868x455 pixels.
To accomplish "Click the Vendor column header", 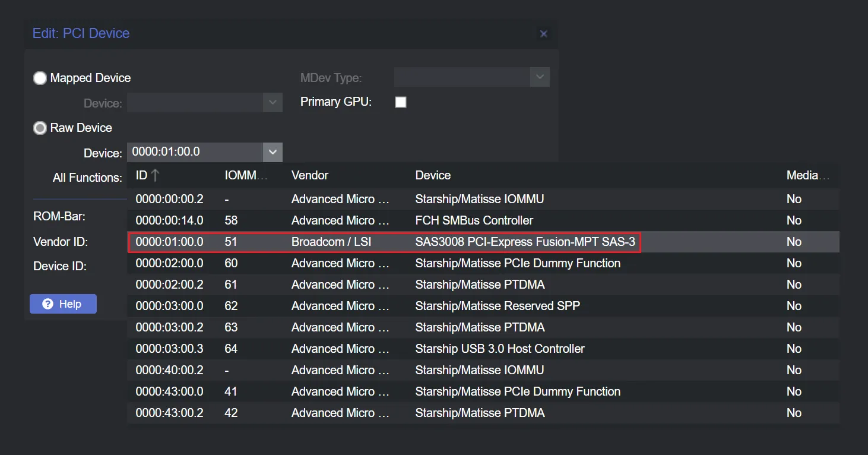I will (310, 175).
